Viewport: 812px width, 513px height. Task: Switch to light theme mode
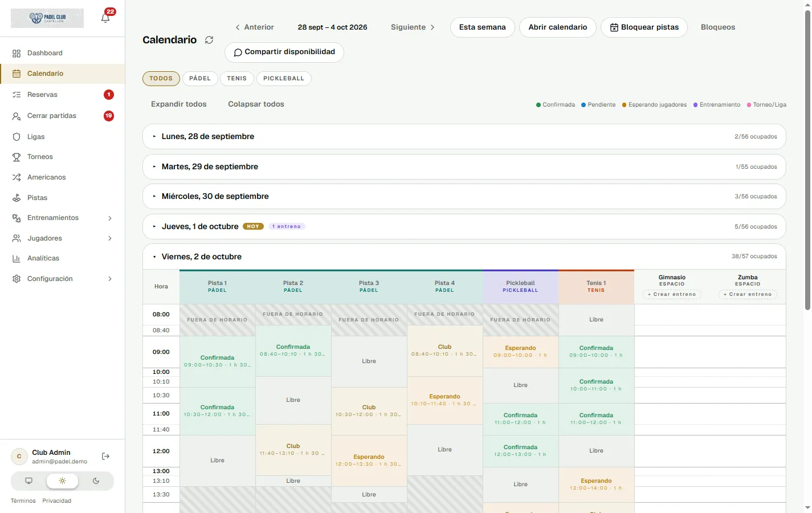[62, 481]
